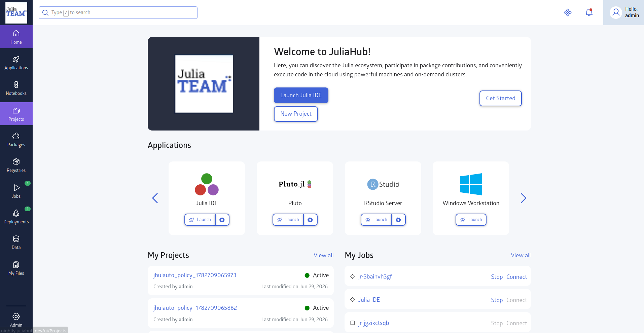Open RStudio Server settings gear
This screenshot has height=333, width=644.
(x=398, y=220)
